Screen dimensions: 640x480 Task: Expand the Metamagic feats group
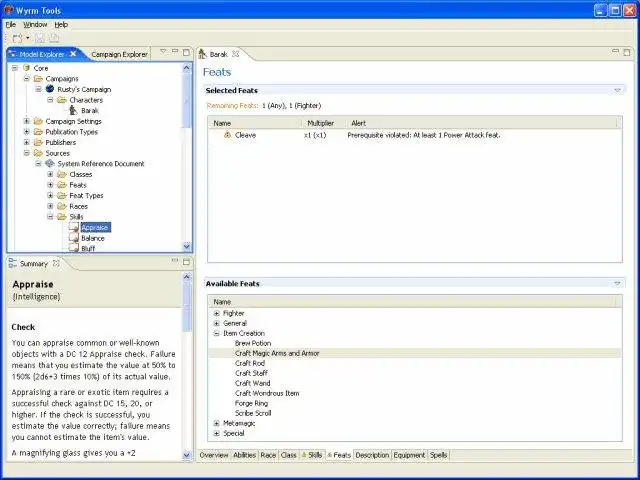[x=217, y=423]
